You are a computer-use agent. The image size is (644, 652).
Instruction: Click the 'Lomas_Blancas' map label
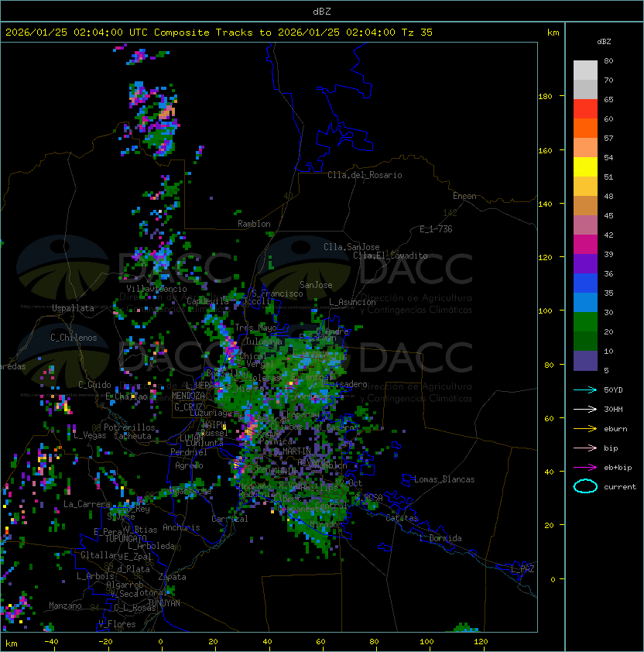click(444, 479)
